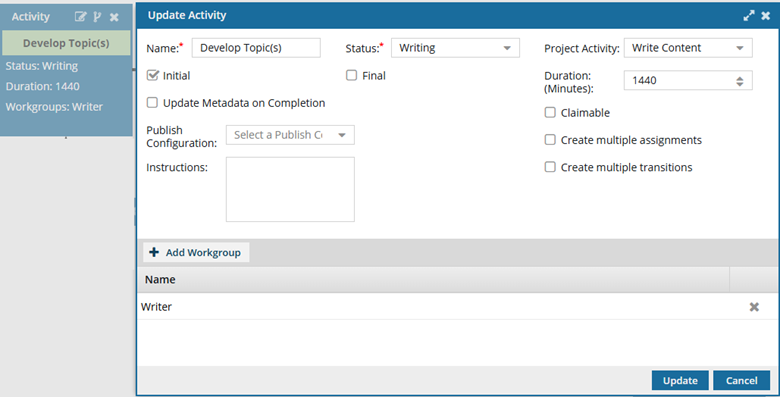The image size is (780, 397).
Task: Enable the Final checkbox
Action: (x=352, y=75)
